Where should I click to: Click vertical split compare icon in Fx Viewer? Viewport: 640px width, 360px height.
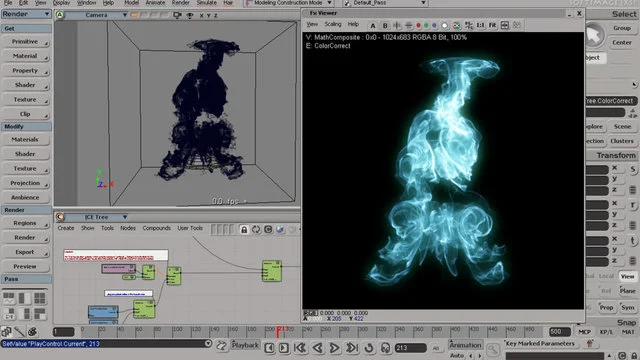point(397,25)
